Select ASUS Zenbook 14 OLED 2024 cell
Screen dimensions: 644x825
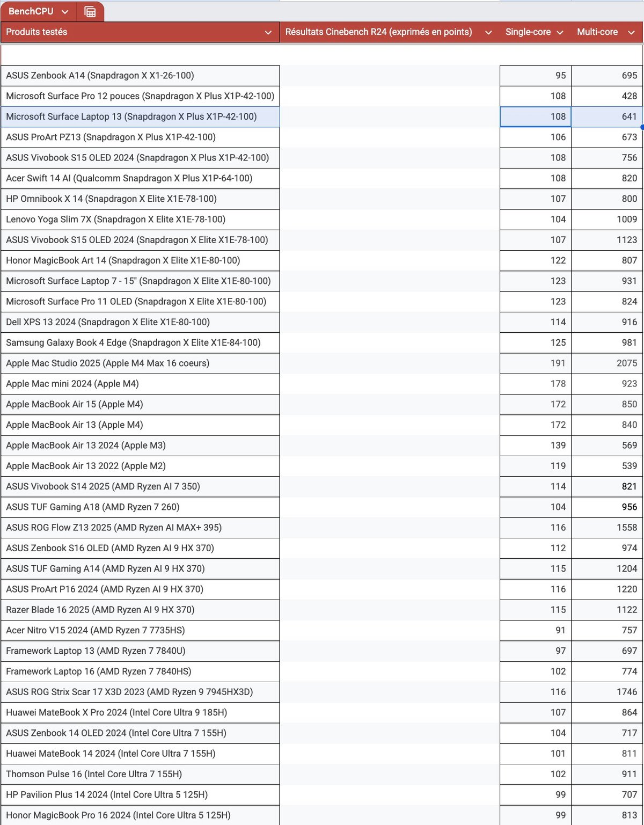(140, 733)
